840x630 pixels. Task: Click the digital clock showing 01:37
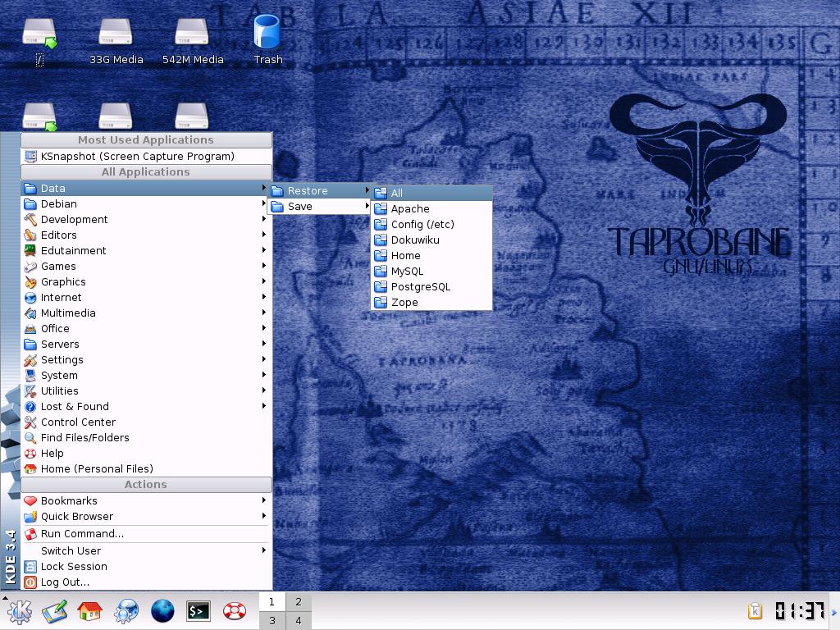pos(799,610)
